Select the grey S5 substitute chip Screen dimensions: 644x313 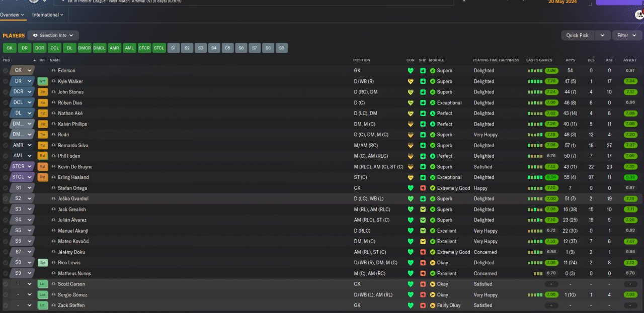click(x=228, y=48)
